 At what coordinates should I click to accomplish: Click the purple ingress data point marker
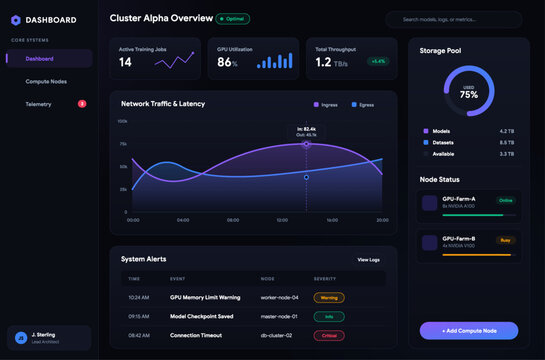pyautogui.click(x=306, y=144)
